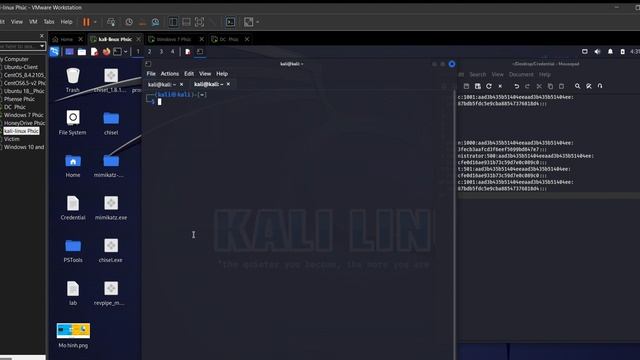This screenshot has height=360, width=640.
Task: Select Pfsense Phúc in the library
Action: pos(19,99)
